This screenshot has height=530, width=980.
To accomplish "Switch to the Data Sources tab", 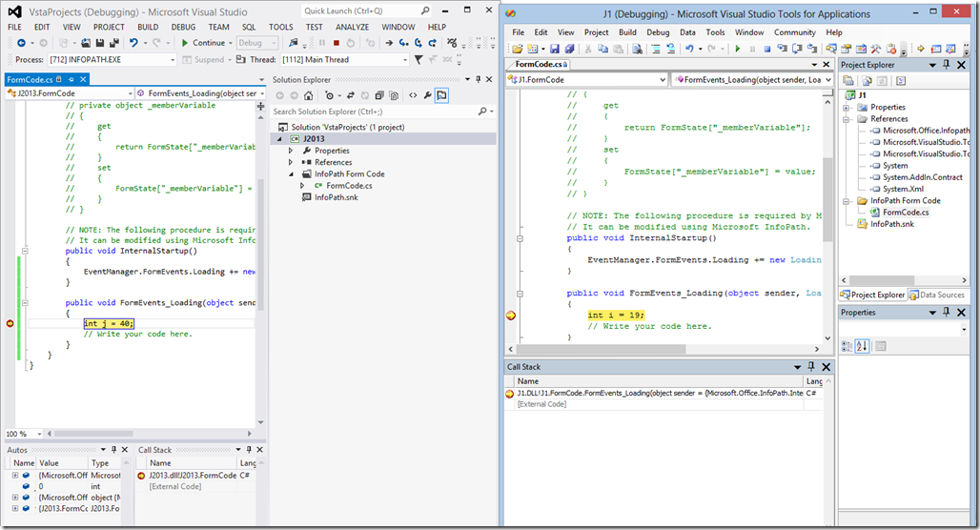I will pyautogui.click(x=937, y=295).
